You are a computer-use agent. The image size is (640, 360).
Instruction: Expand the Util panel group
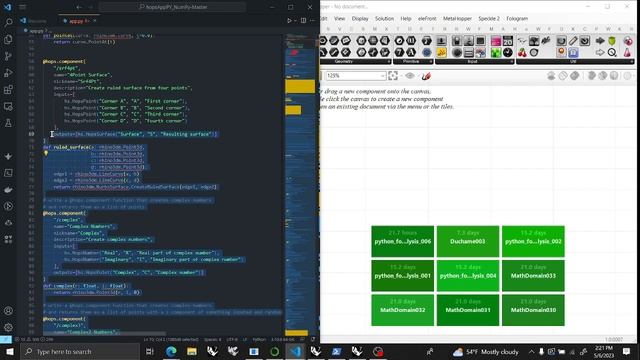[575, 62]
